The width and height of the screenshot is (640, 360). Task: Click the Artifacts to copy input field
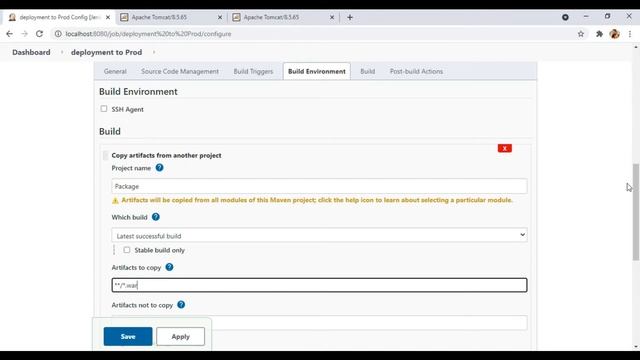point(319,285)
